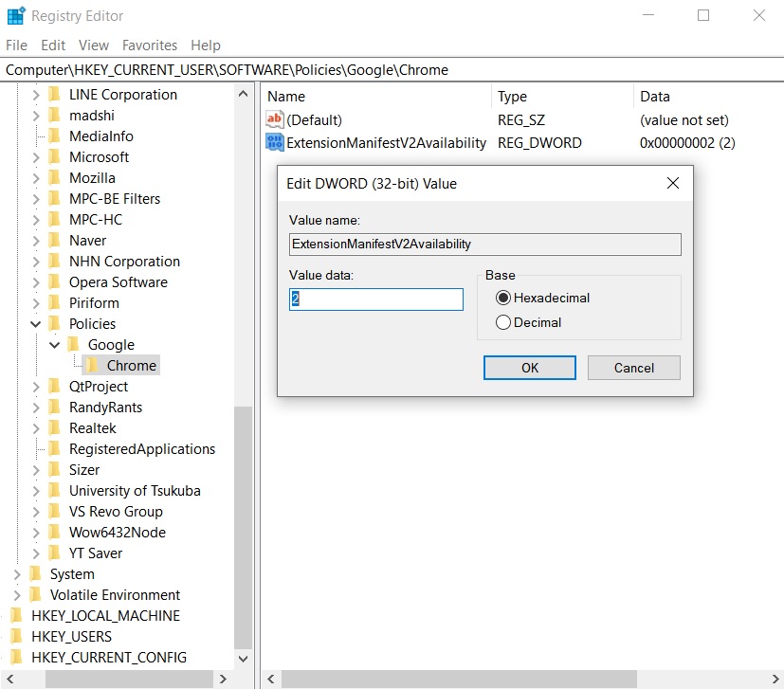Click the Value data input field
The image size is (784, 689).
[x=376, y=299]
